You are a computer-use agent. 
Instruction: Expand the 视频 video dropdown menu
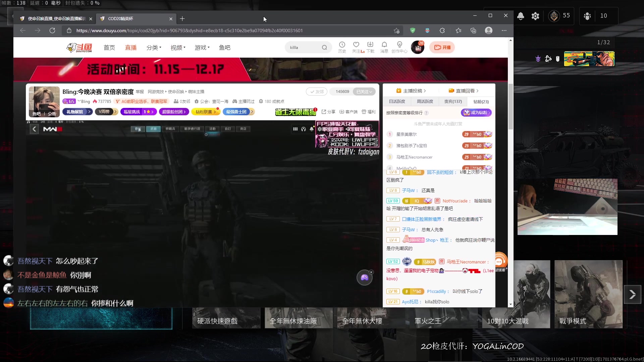tap(178, 48)
